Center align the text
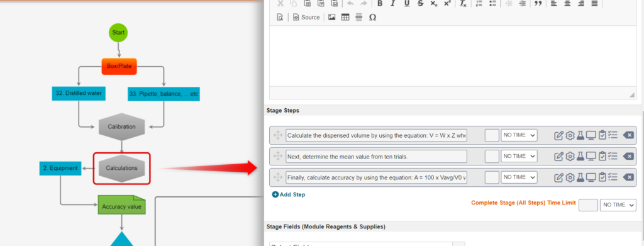The height and width of the screenshot is (246, 644). click(567, 3)
